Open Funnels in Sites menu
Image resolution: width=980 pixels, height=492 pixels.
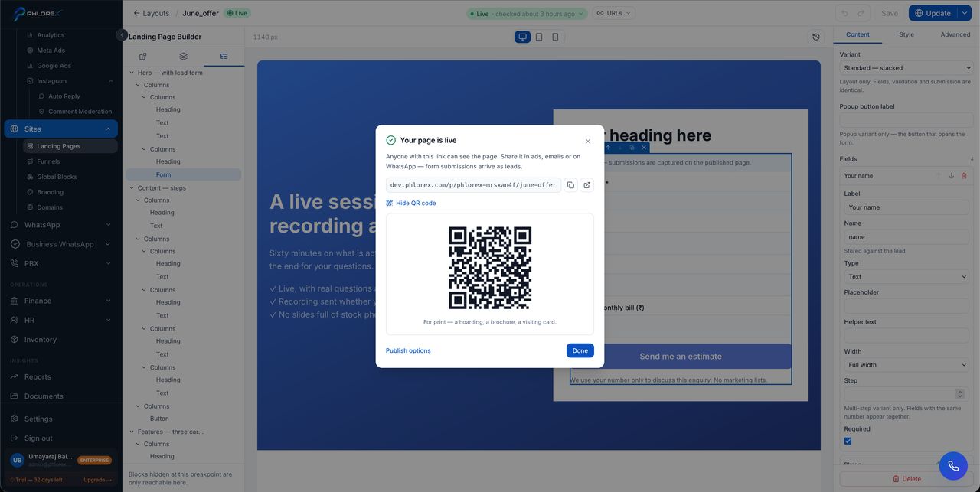[x=48, y=161]
